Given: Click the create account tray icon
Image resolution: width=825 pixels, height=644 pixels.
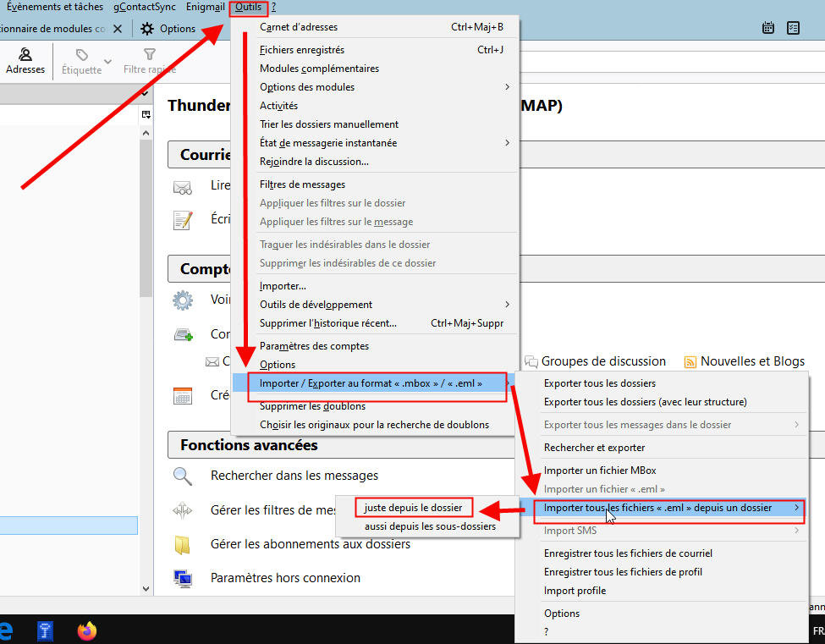Looking at the screenshot, I should (183, 334).
